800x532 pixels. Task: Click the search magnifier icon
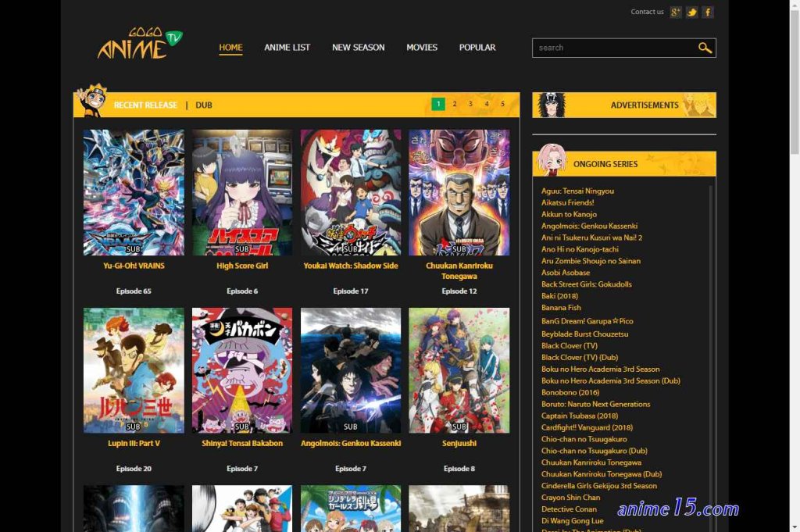pyautogui.click(x=705, y=48)
